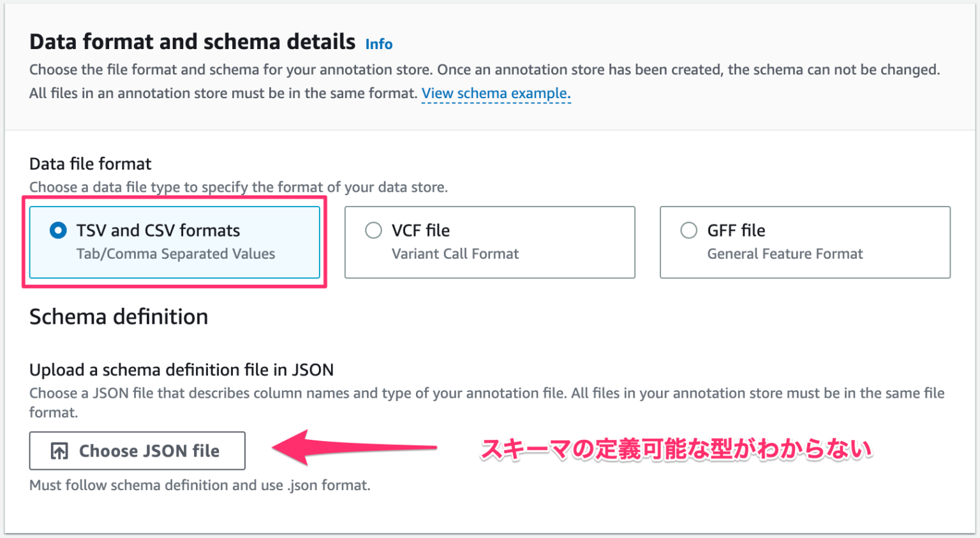Open schema example via the dotted underlined link

496,93
